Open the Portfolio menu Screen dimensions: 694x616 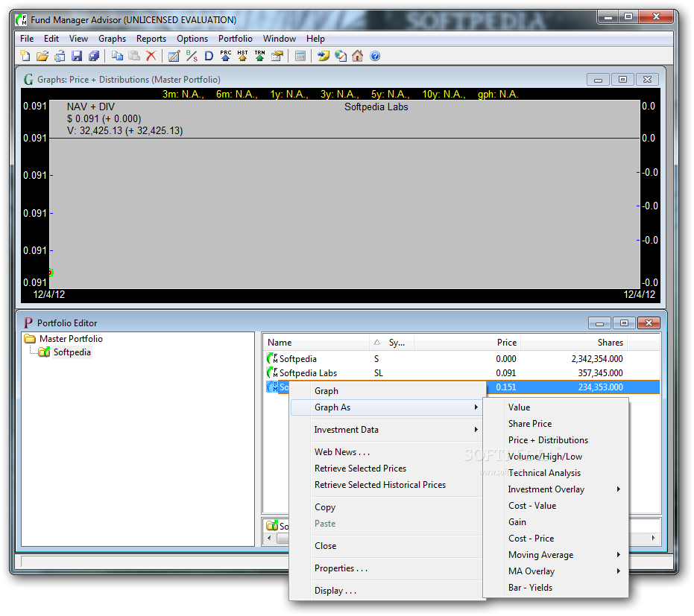(236, 39)
